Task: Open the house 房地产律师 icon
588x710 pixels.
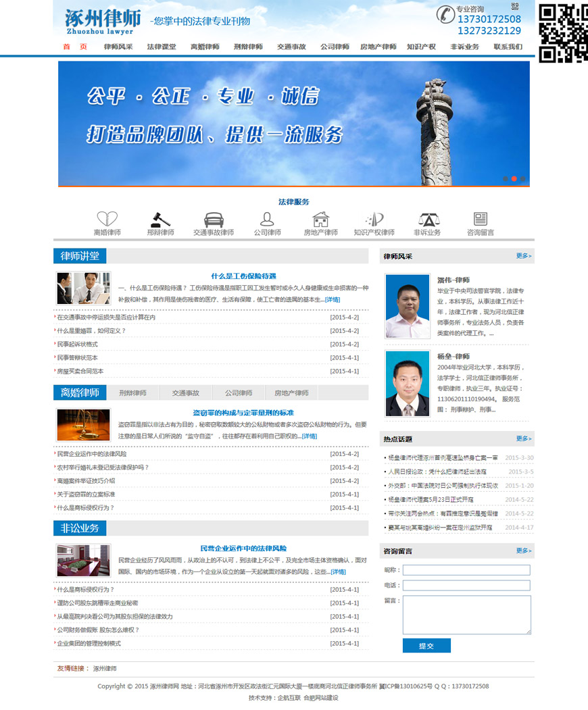Action: tap(320, 219)
